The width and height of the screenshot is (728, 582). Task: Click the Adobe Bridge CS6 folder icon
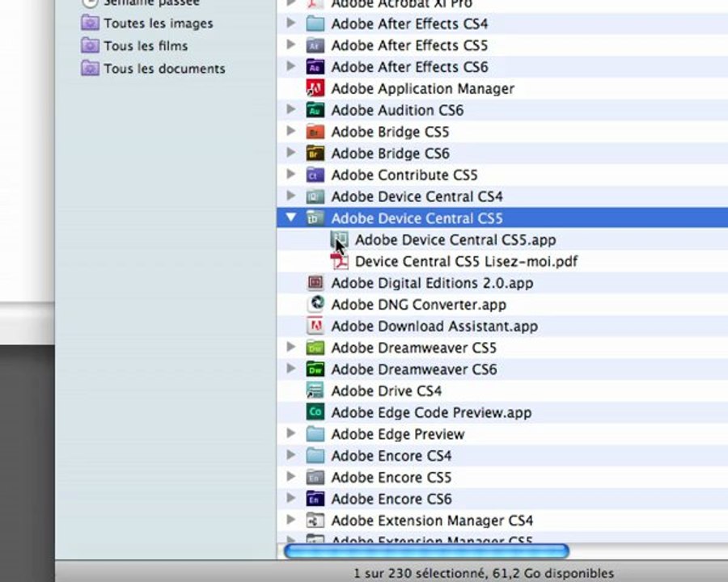click(x=315, y=153)
